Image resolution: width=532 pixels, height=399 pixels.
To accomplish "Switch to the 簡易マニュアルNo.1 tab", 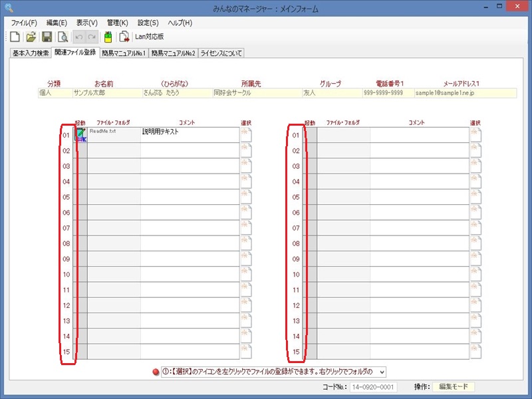I will pyautogui.click(x=124, y=53).
